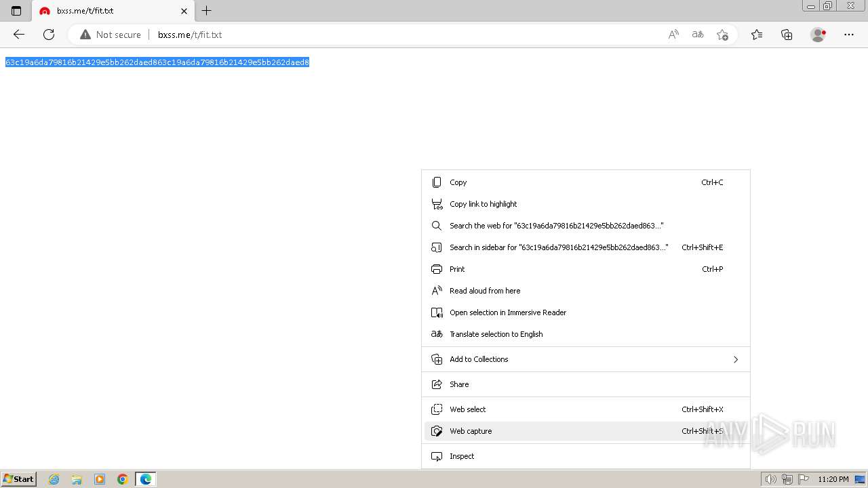Go back using the back arrow
Viewport: 868px width, 488px height.
pos(19,35)
